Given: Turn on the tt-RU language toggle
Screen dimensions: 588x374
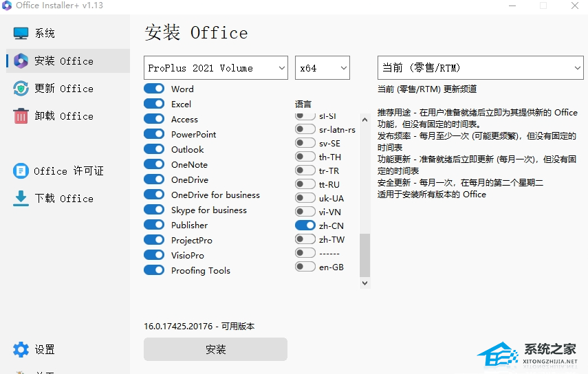Looking at the screenshot, I should pos(305,184).
